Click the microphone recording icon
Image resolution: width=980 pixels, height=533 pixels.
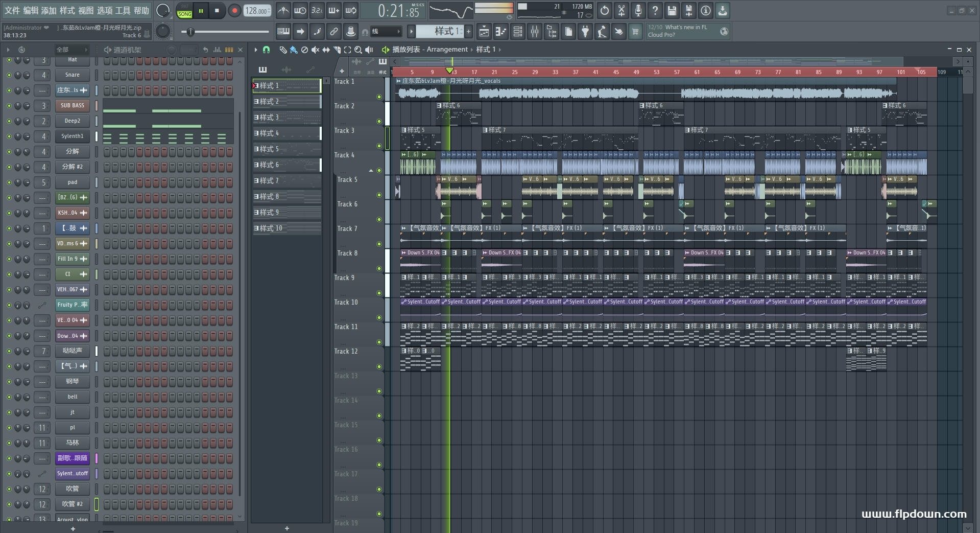(x=638, y=10)
